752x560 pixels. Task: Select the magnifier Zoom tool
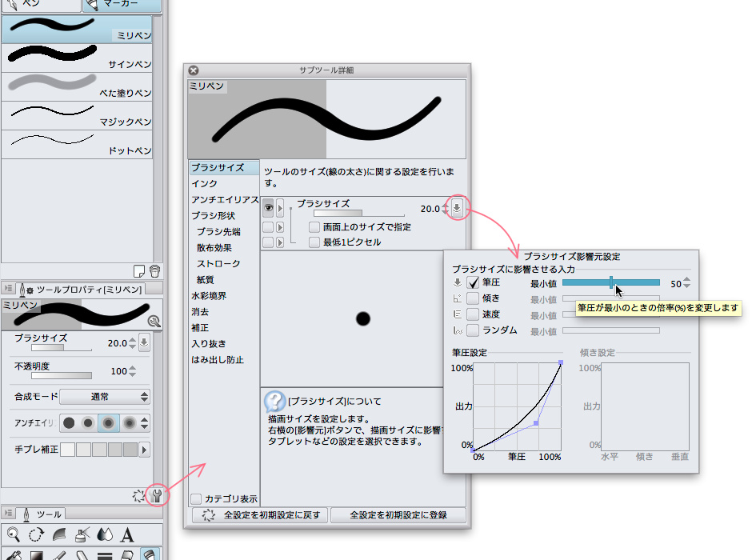(14, 534)
